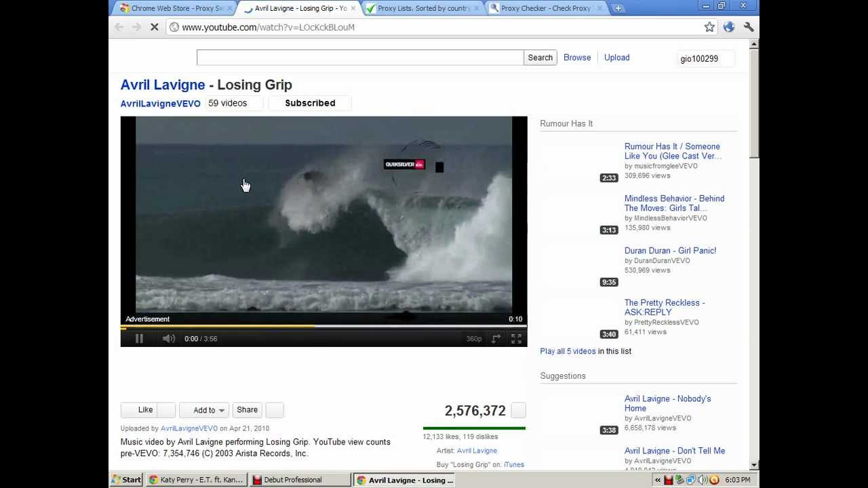Open the Rumour Has It / Someone Like You video
Screen dimensions: 868x488
[673, 151]
